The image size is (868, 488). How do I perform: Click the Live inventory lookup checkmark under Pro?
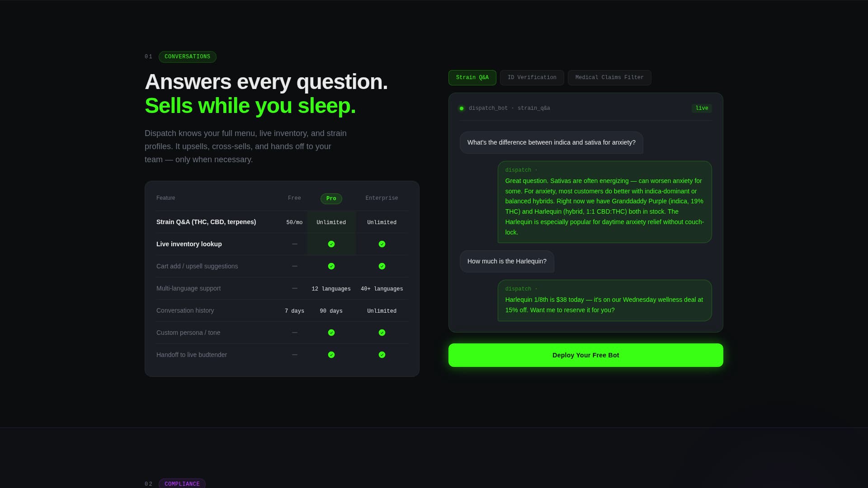point(331,244)
